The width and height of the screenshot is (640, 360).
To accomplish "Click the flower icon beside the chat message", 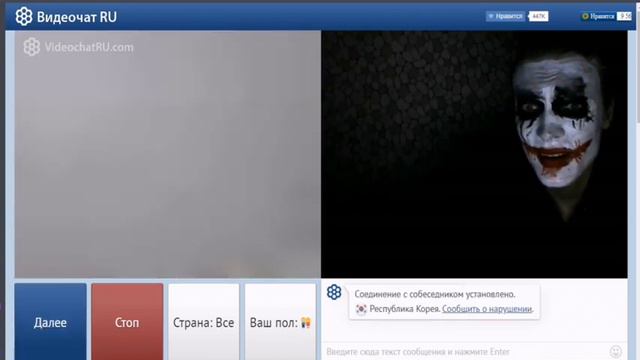I will [334, 292].
